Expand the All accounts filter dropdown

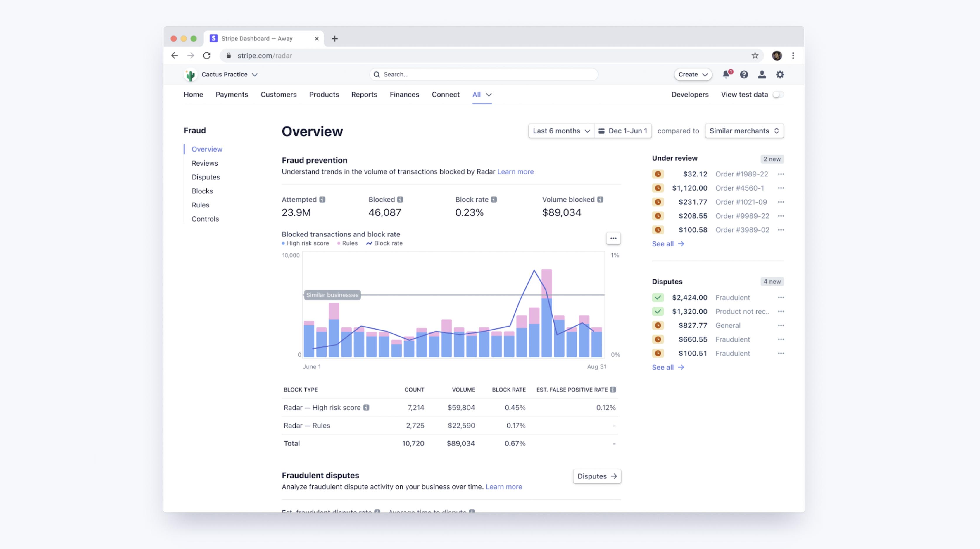pos(481,94)
